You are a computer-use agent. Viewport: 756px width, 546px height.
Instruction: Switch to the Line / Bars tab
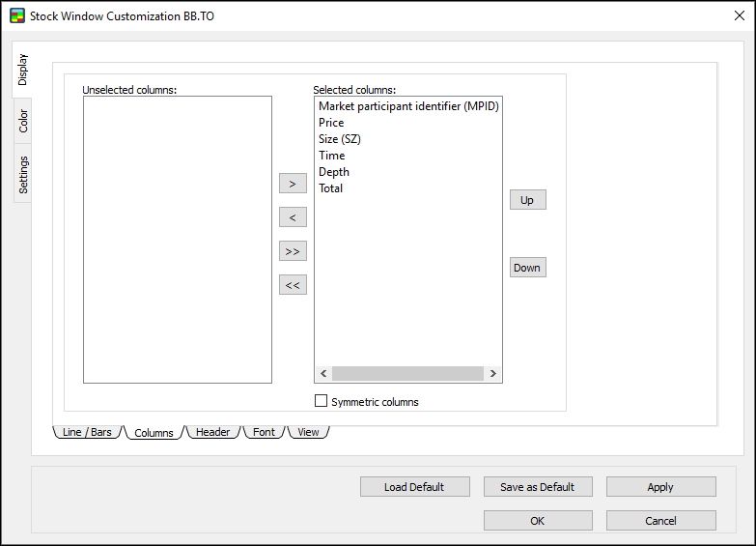86,432
